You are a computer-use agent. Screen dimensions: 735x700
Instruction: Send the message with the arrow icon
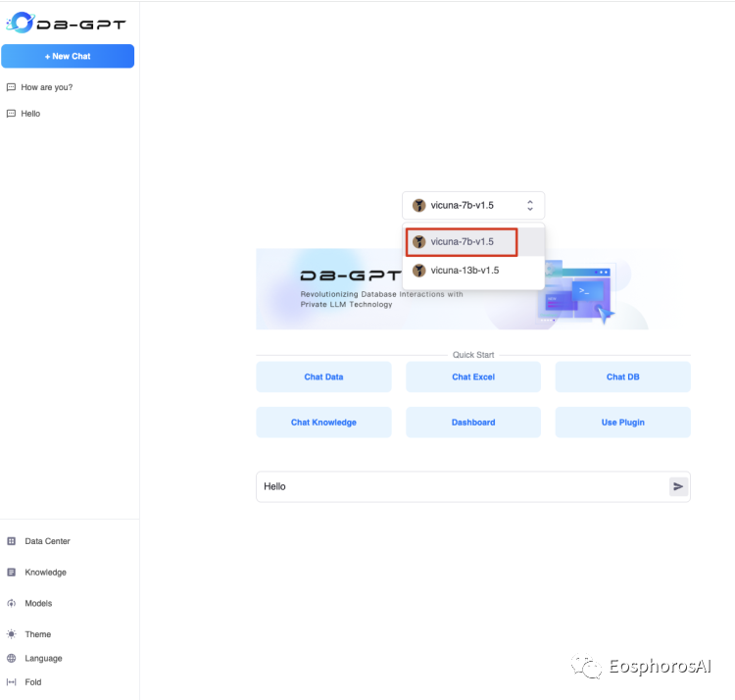(678, 486)
